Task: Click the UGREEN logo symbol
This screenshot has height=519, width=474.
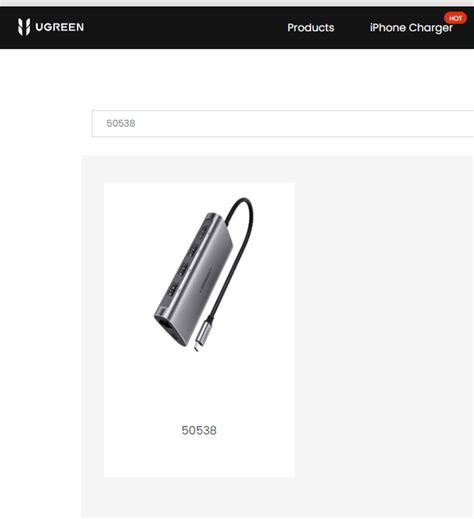Action: point(24,27)
